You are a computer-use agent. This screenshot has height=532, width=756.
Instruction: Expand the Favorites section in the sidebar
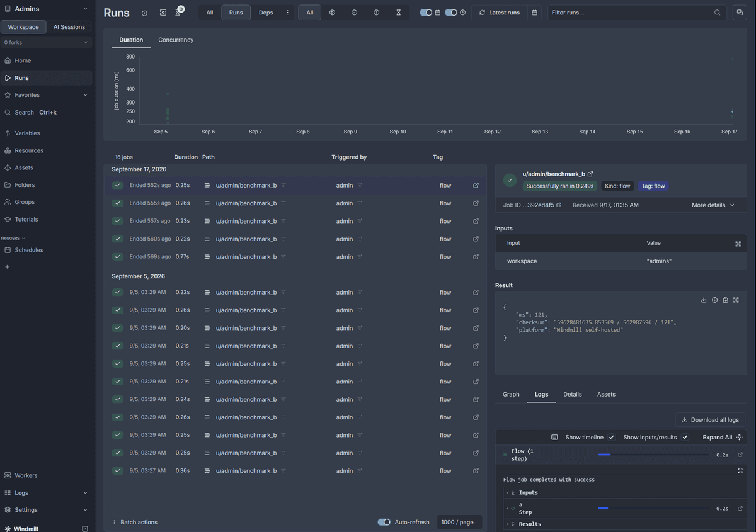46,95
